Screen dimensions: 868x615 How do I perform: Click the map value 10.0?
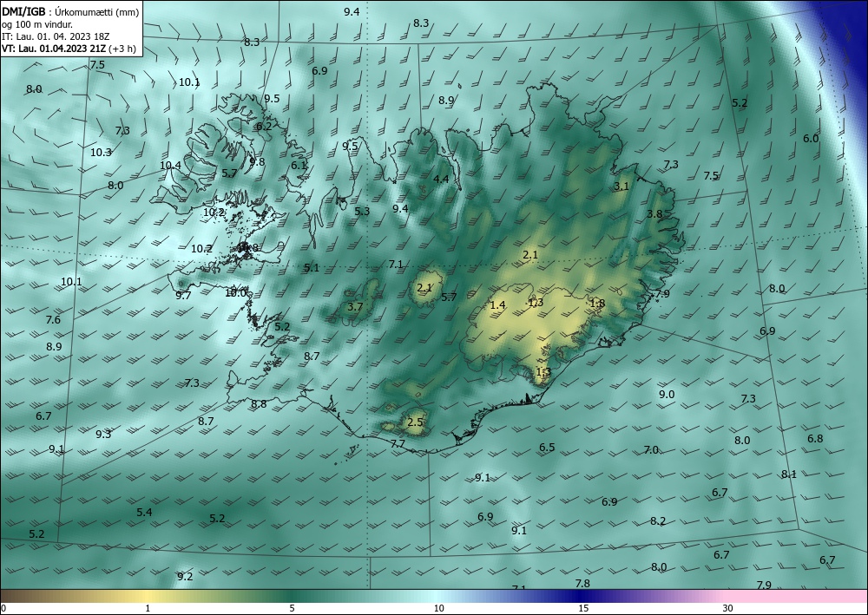tap(235, 293)
